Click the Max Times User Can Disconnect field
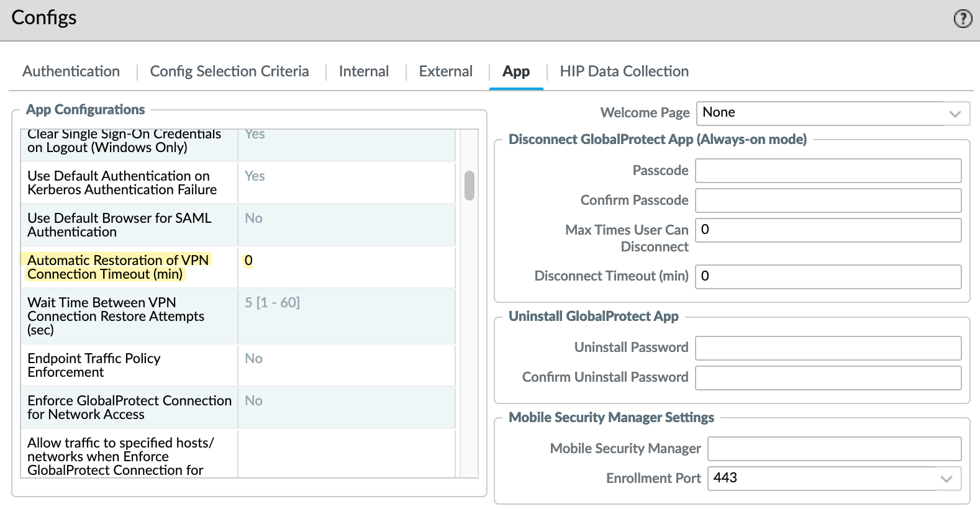This screenshot has height=509, width=980. point(828,230)
